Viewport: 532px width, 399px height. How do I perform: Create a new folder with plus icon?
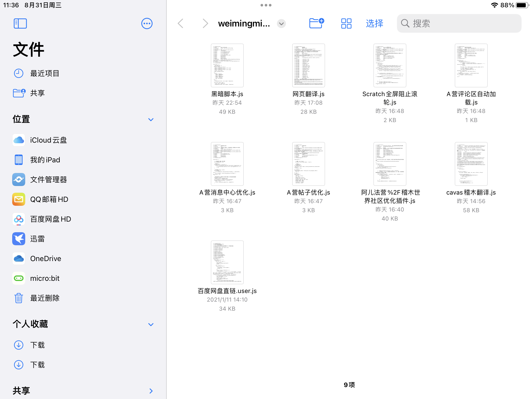[317, 23]
